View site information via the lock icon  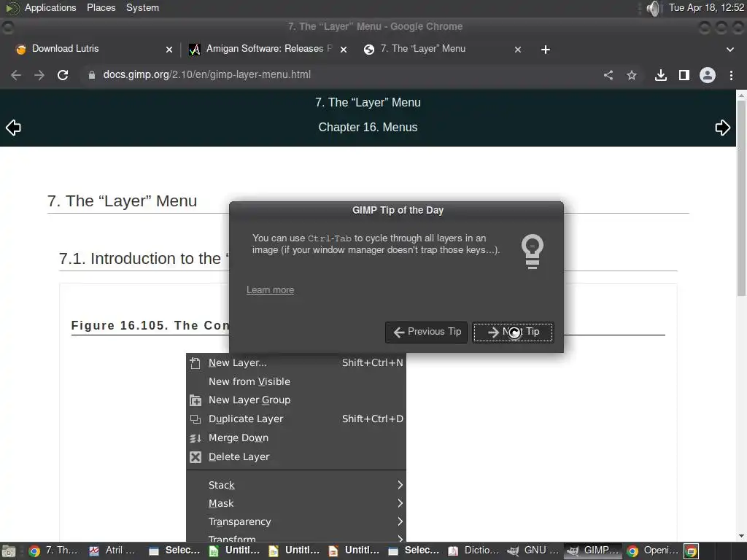pyautogui.click(x=92, y=75)
